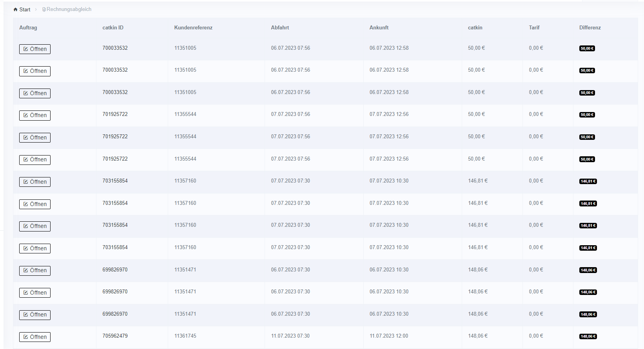Select the Rechnungsabgleich breadcrumb item

(x=69, y=9)
